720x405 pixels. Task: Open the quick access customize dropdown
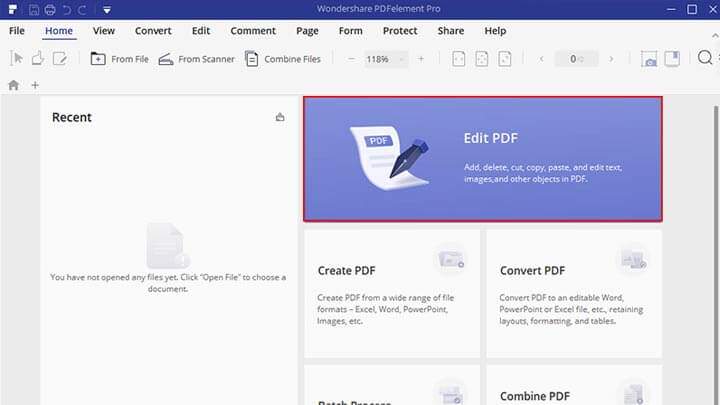[107, 10]
